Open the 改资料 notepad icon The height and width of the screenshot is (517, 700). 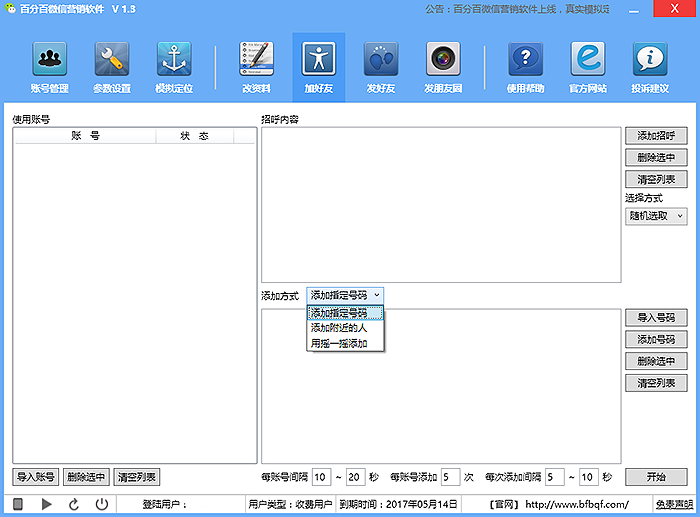[256, 62]
